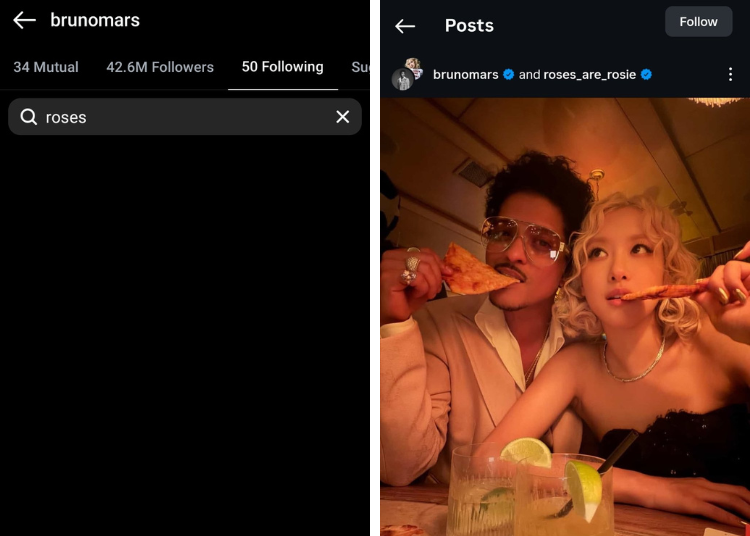This screenshot has height=536, width=750.
Task: Show the partially visible Suggested tab
Action: click(359, 67)
